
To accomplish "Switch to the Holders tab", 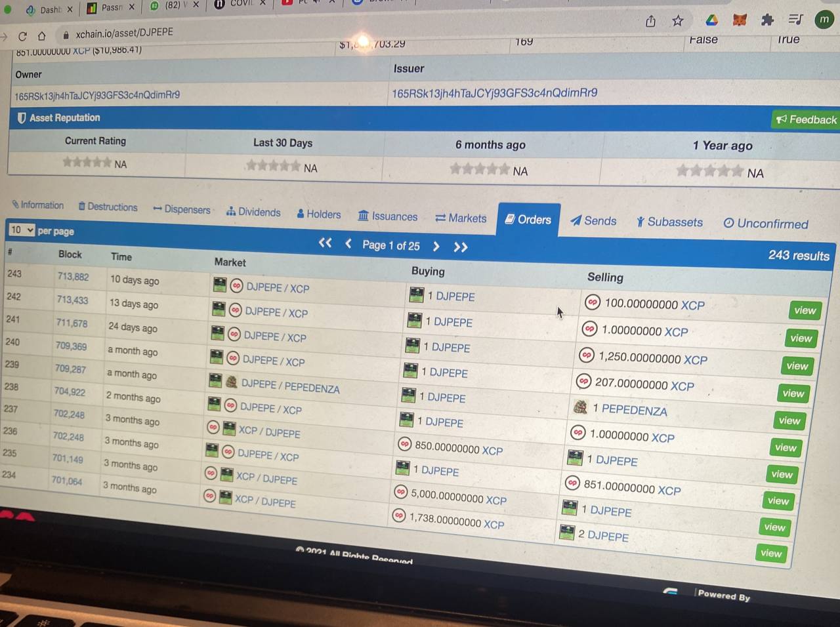I will [x=319, y=214].
